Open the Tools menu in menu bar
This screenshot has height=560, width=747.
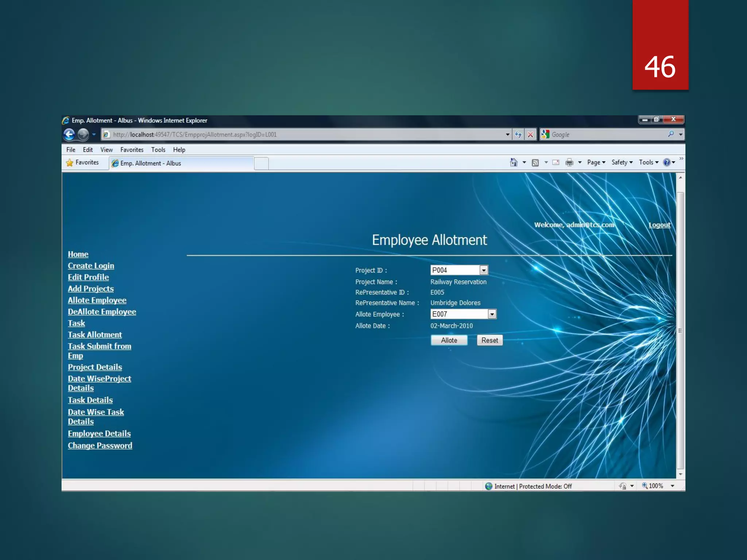point(158,150)
